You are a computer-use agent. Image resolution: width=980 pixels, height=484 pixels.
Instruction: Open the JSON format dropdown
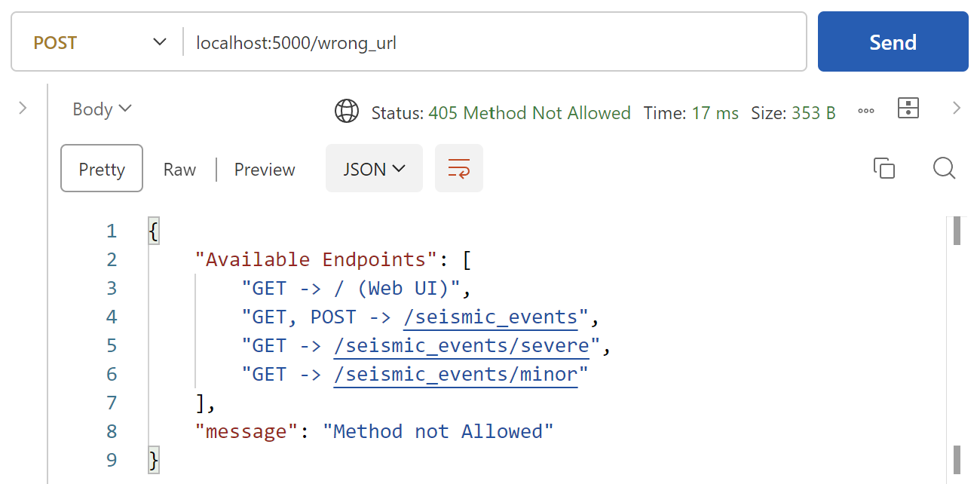coord(374,169)
